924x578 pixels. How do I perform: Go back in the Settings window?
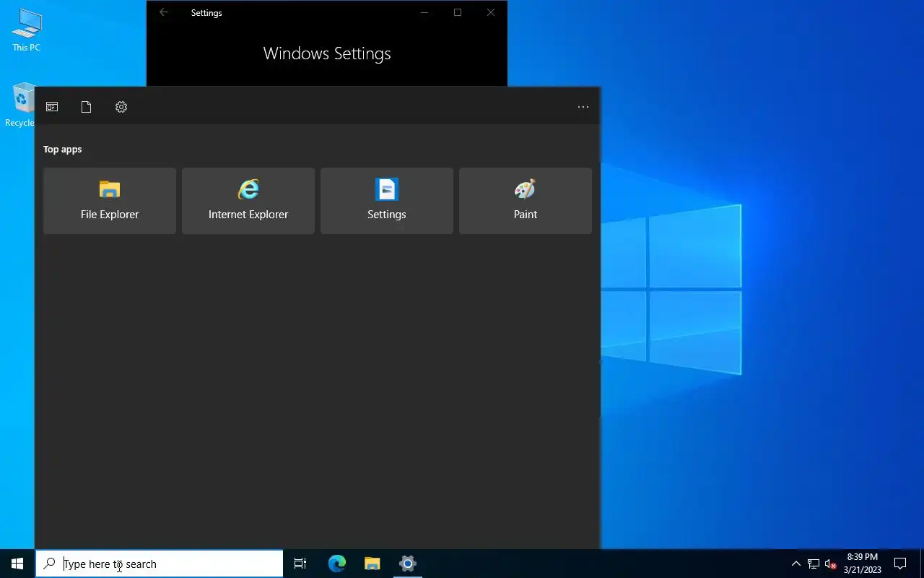point(164,12)
